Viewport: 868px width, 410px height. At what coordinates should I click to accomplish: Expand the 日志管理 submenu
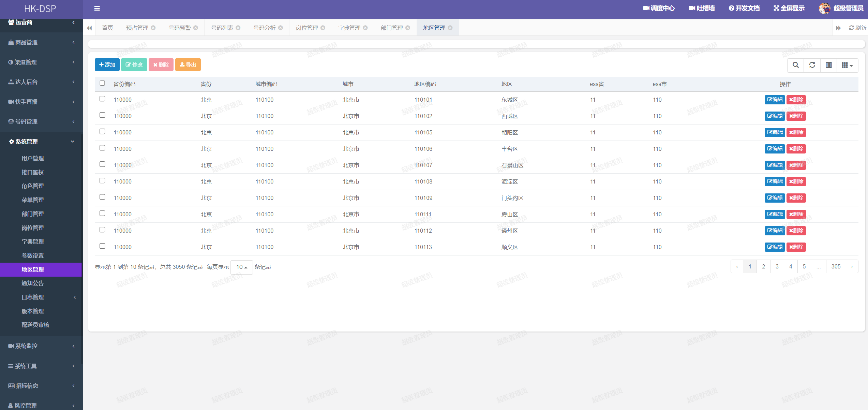41,297
